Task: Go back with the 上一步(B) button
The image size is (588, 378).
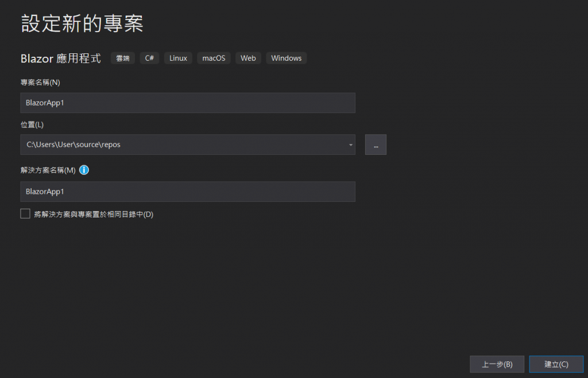Action: coord(497,364)
